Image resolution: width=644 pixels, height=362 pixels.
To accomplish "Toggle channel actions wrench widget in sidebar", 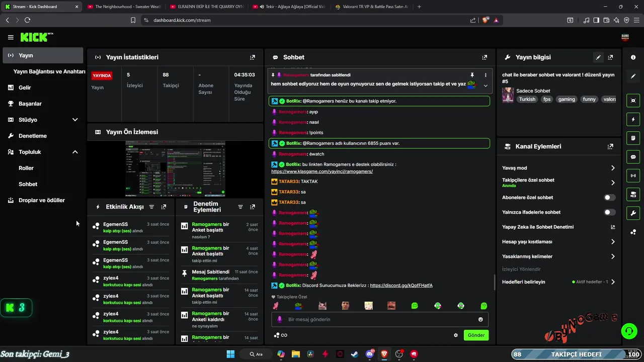I will coord(633,213).
